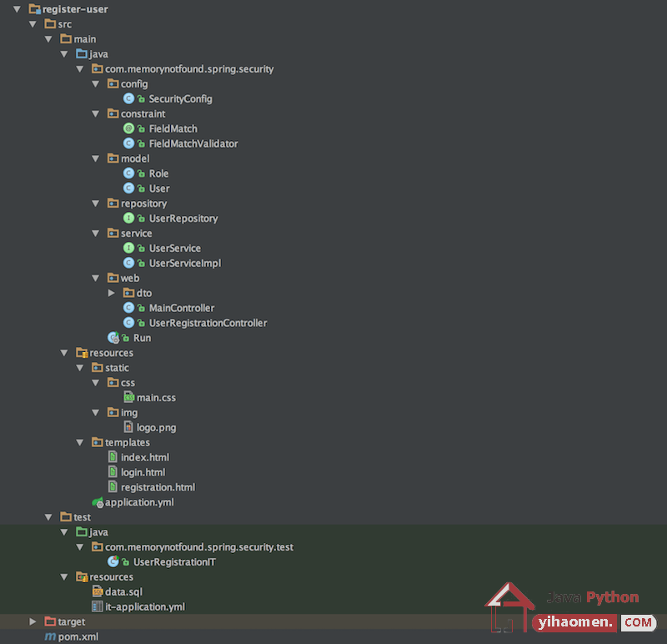
Task: Click the Role class icon
Action: coord(128,174)
